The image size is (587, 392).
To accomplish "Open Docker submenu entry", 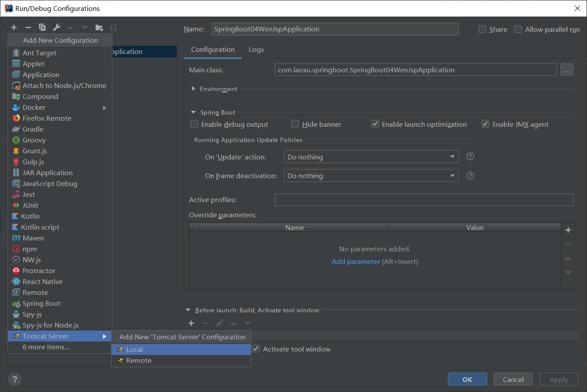I will tap(60, 107).
